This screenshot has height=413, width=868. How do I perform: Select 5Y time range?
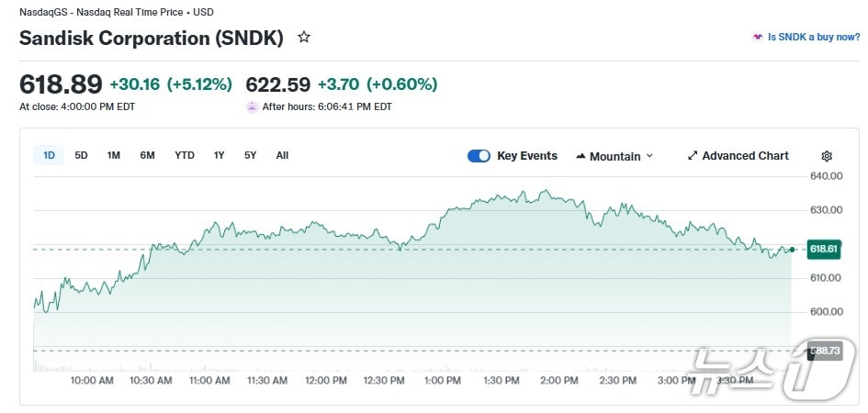(250, 155)
